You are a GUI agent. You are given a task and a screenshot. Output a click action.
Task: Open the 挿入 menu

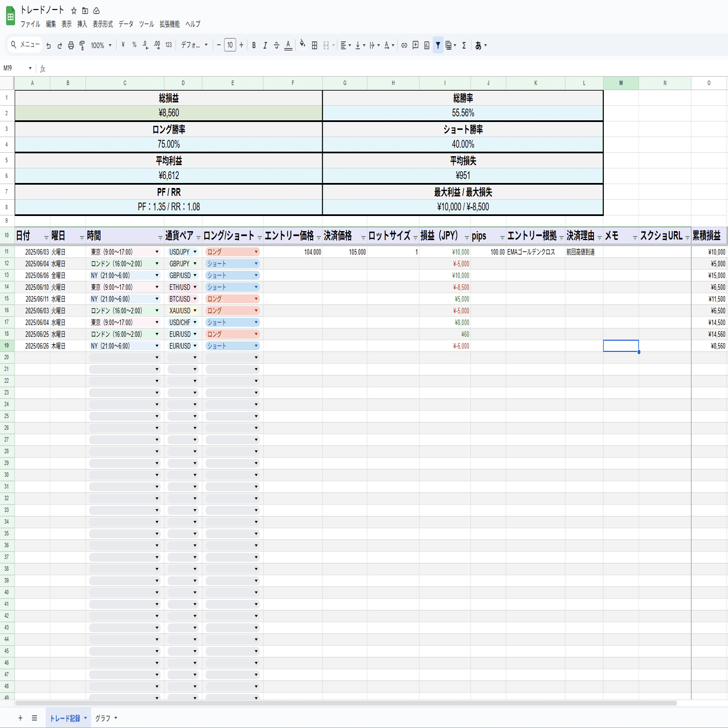82,24
